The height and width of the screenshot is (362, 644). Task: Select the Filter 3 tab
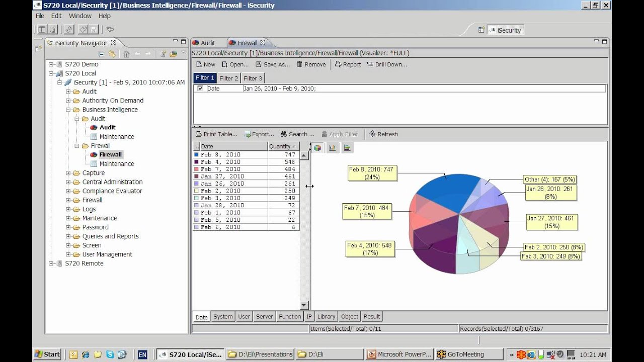tap(253, 78)
